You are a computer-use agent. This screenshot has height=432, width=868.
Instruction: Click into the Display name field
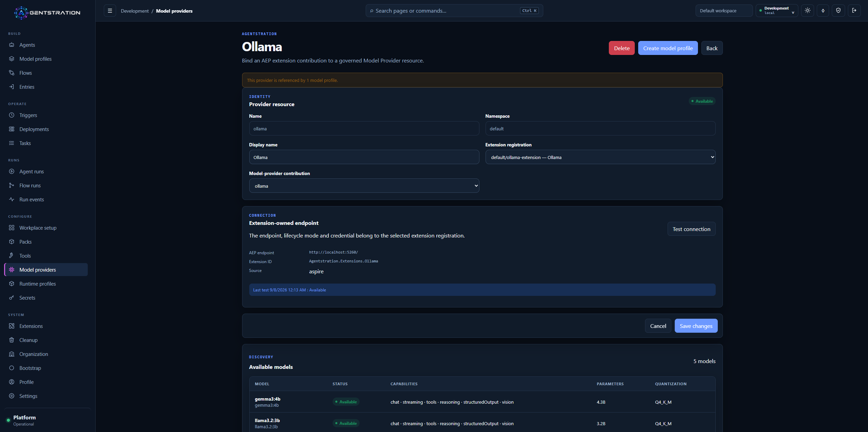pyautogui.click(x=364, y=157)
